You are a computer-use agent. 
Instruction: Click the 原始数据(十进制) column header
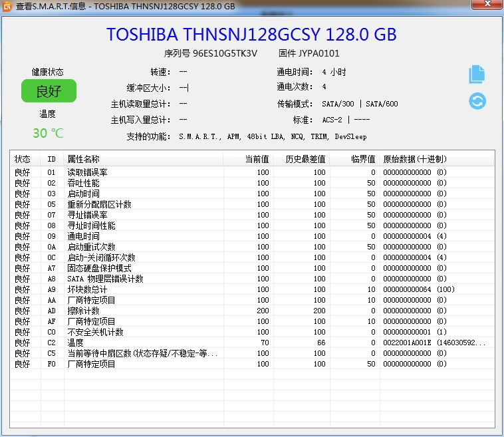tap(437, 159)
